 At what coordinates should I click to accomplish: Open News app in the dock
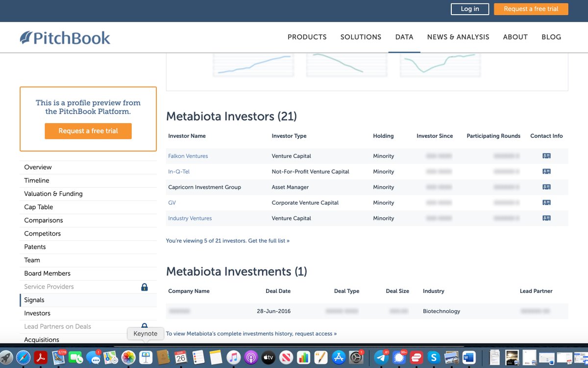[x=286, y=357]
